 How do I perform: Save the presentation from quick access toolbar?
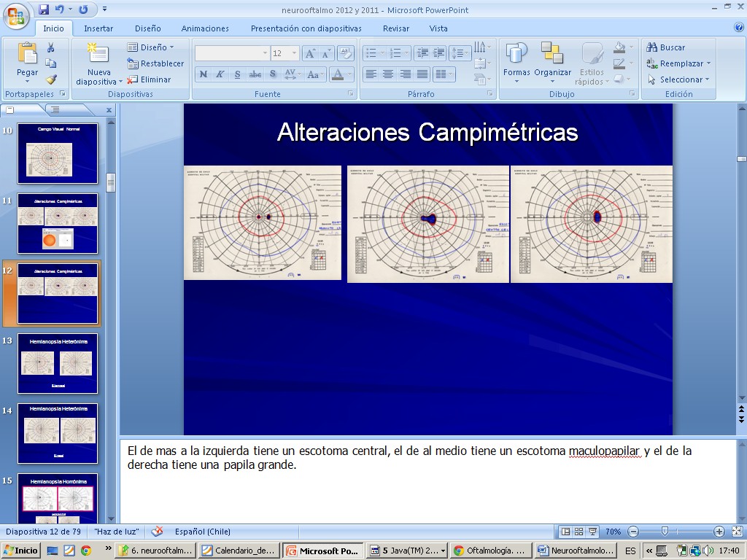44,9
